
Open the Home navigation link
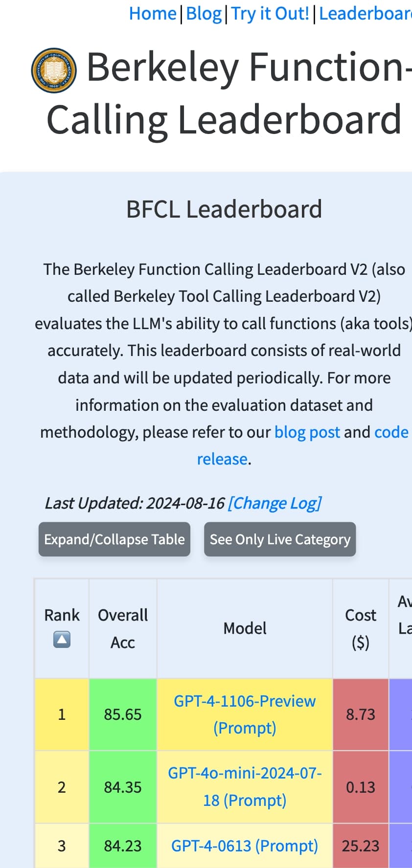153,14
